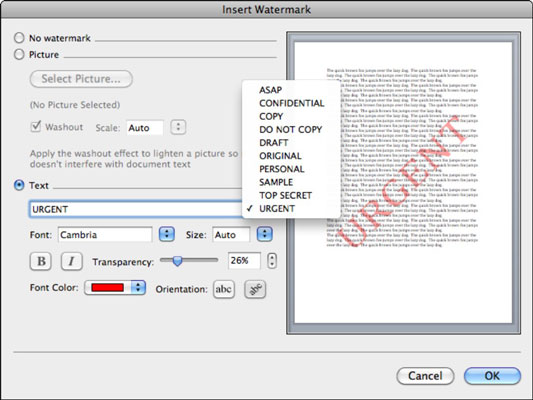Toggle the Bold font button

[x=41, y=261]
